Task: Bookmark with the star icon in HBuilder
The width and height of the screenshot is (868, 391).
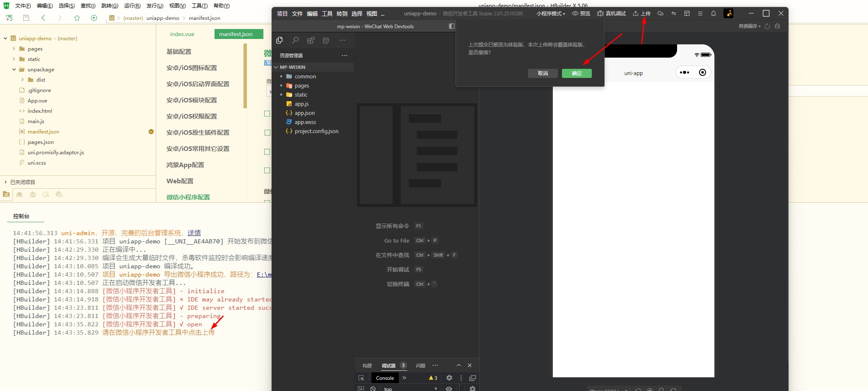Action: pyautogui.click(x=77, y=18)
